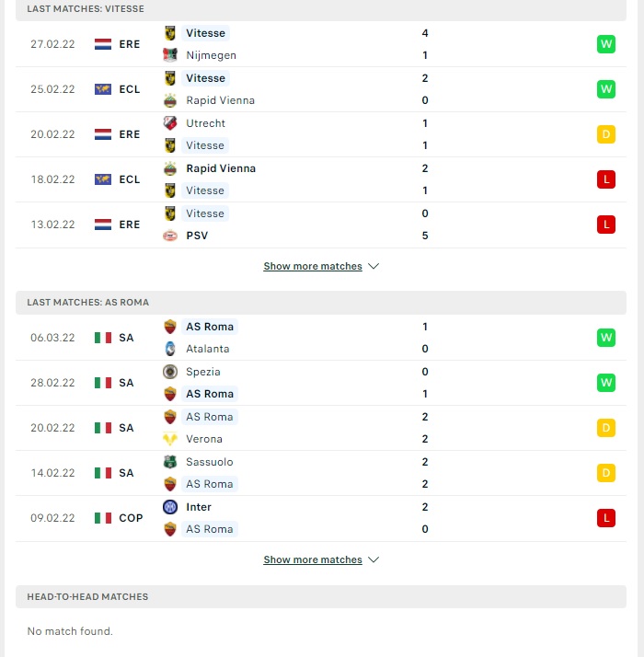Click Italy flag on 09.02.22 COP match

pos(103,518)
